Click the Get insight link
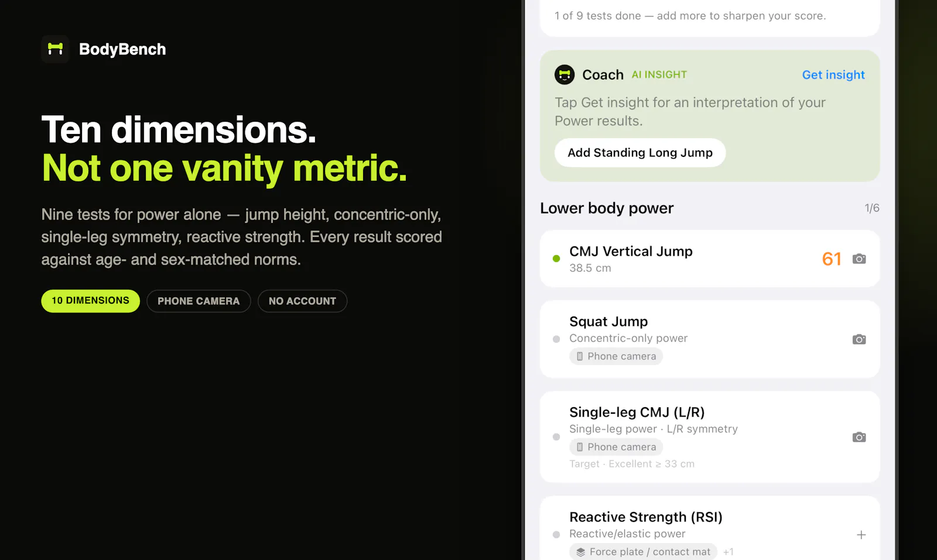The width and height of the screenshot is (937, 560). [x=833, y=75]
